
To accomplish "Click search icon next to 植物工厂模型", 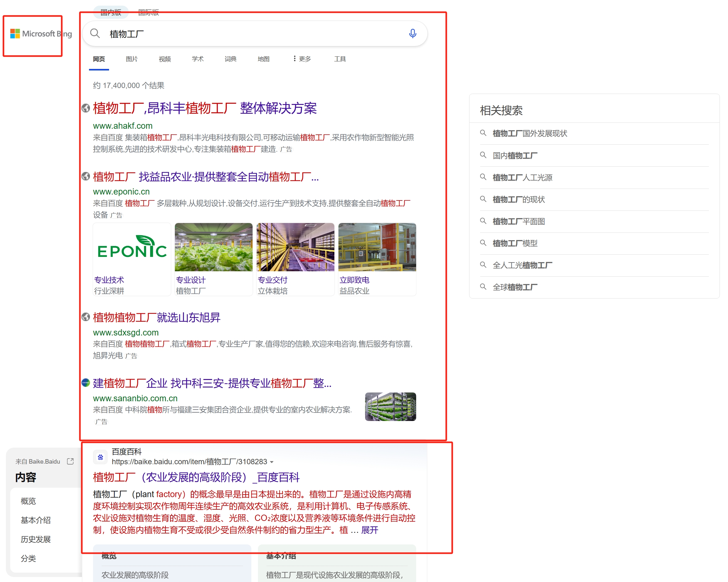I will 483,243.
